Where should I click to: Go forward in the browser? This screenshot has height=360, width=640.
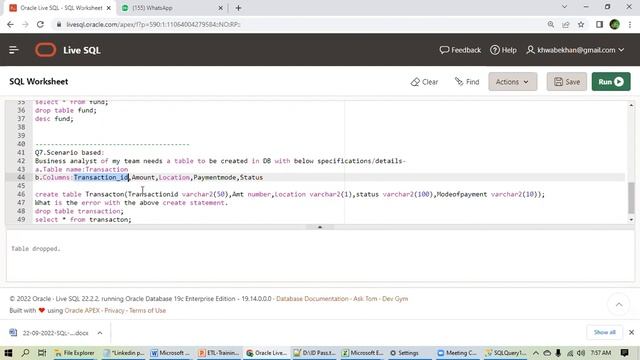tap(25, 24)
